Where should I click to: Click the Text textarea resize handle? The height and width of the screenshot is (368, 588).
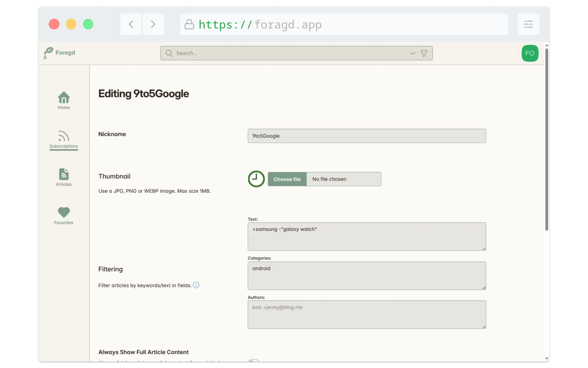point(484,248)
